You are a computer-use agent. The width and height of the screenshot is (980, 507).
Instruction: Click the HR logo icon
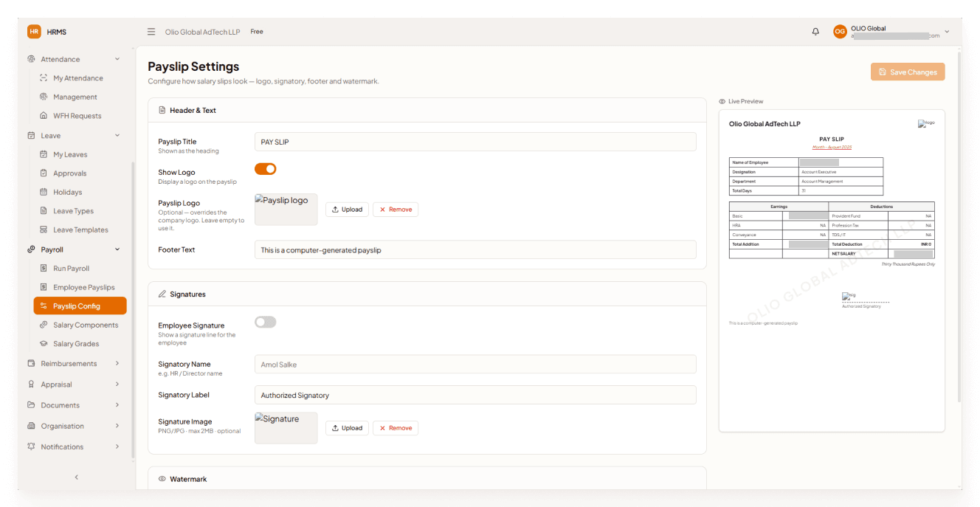tap(34, 32)
